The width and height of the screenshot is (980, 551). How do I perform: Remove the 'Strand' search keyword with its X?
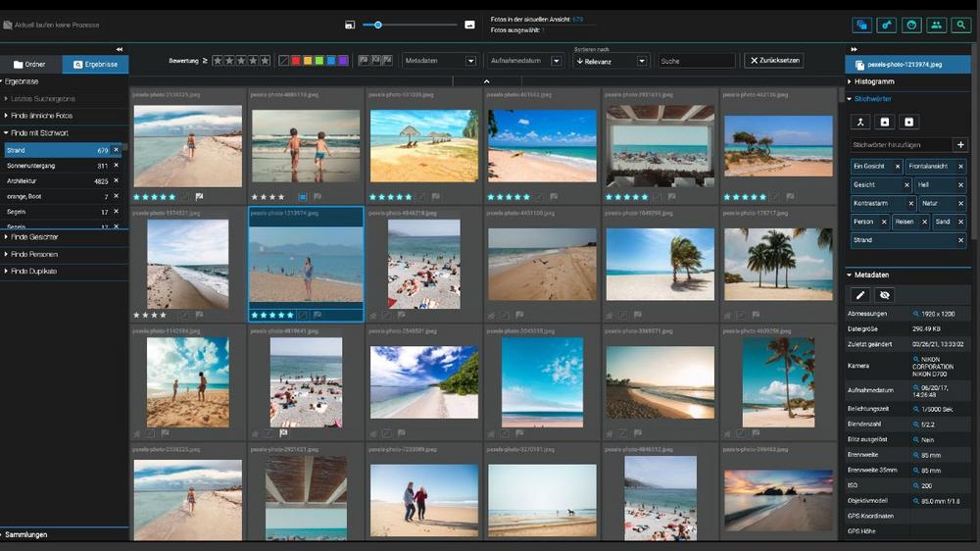[x=116, y=150]
